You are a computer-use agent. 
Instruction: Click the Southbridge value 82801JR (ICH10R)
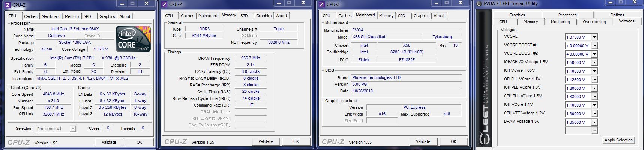click(407, 52)
